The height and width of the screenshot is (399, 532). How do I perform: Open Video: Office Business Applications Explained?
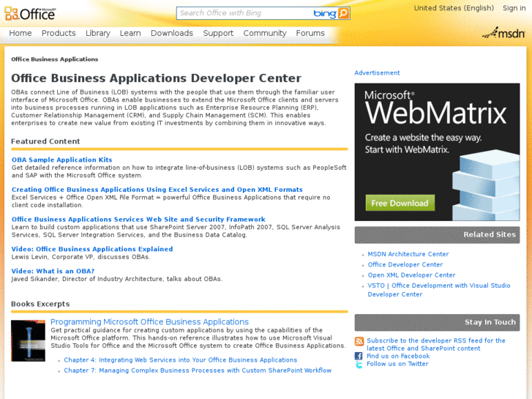[92, 249]
